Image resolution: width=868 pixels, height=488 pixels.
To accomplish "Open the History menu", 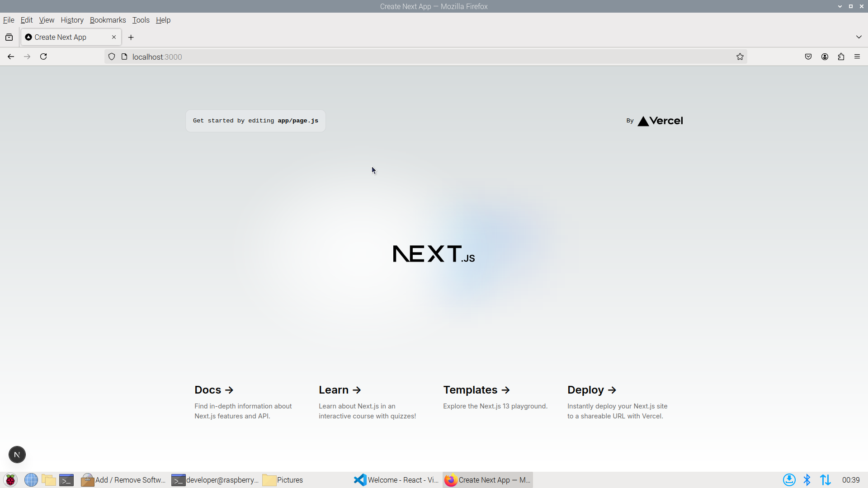I will tap(72, 20).
